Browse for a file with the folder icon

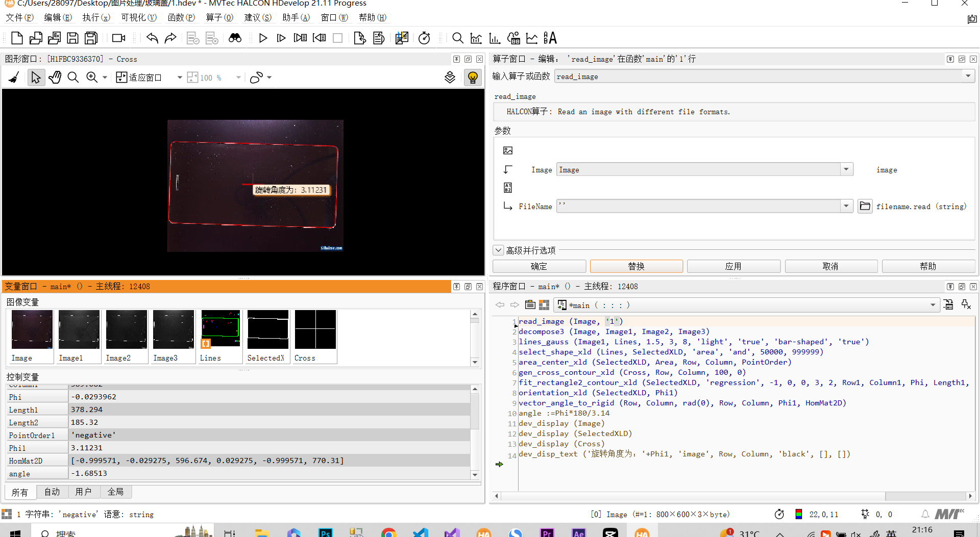pyautogui.click(x=865, y=206)
